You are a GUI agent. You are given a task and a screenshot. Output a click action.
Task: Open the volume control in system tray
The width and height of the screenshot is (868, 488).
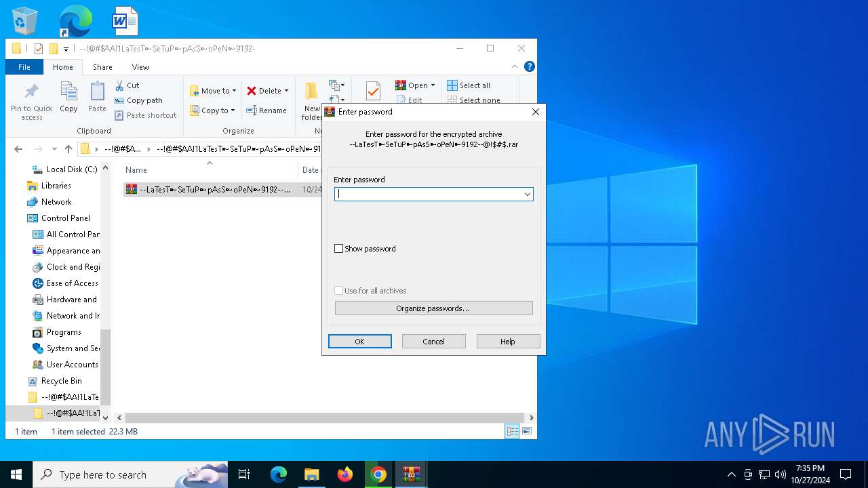[781, 474]
